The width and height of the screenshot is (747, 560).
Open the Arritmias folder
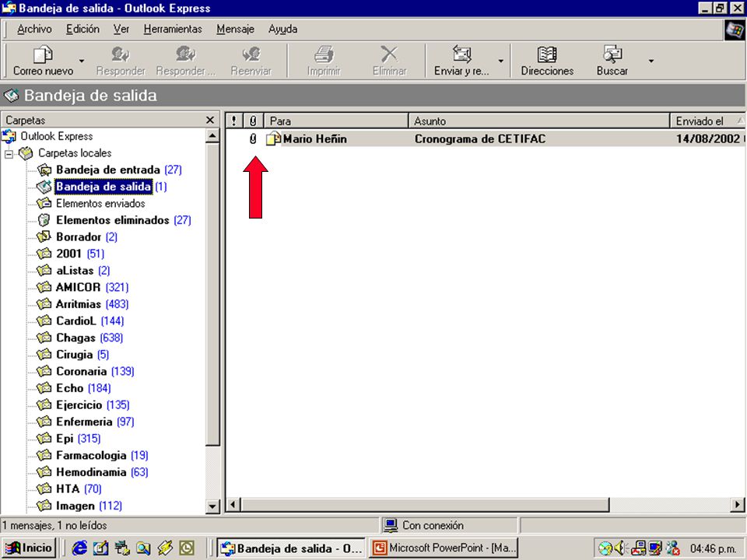click(79, 304)
